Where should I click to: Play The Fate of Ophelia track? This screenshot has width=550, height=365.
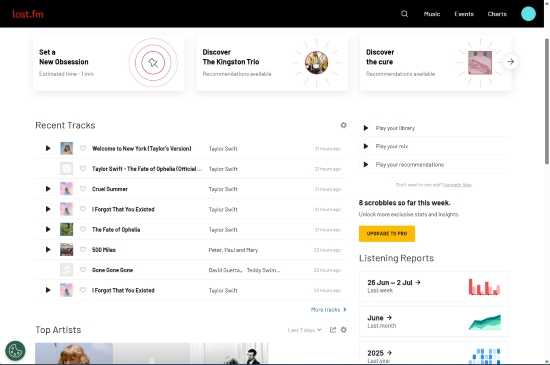(48, 229)
